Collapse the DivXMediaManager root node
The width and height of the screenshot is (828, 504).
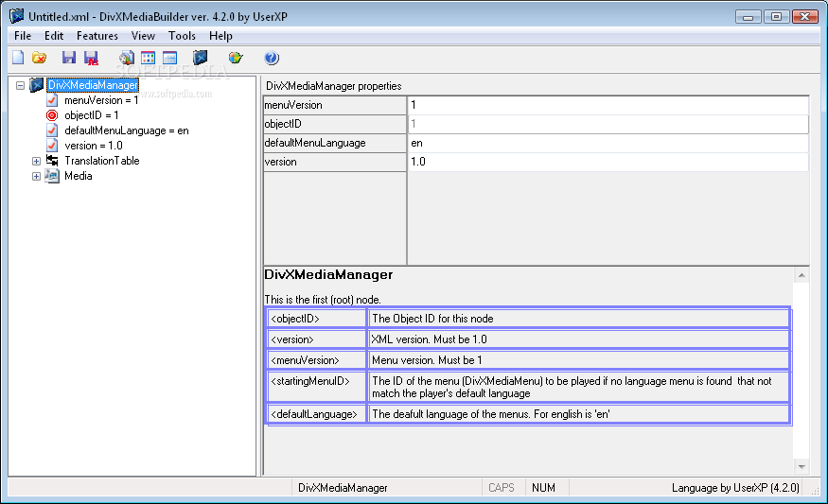[x=21, y=85]
